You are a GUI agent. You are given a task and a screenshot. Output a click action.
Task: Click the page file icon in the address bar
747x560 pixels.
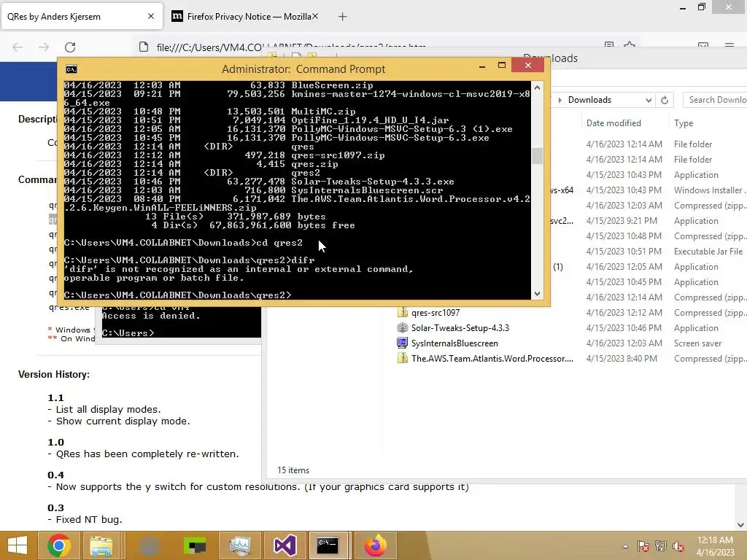(x=144, y=47)
